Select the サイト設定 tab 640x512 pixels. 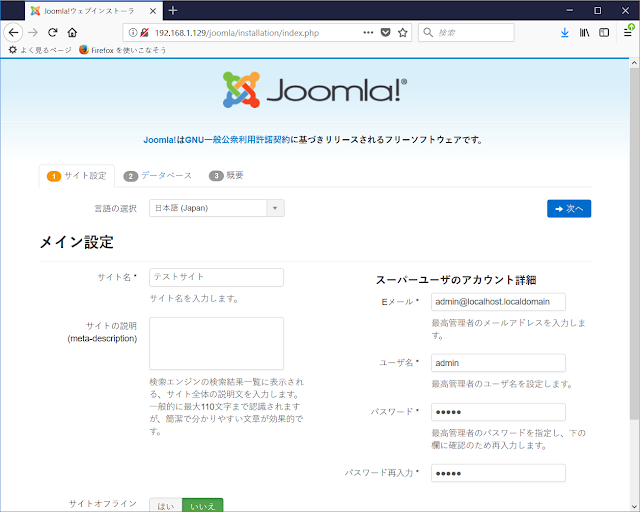(77, 176)
